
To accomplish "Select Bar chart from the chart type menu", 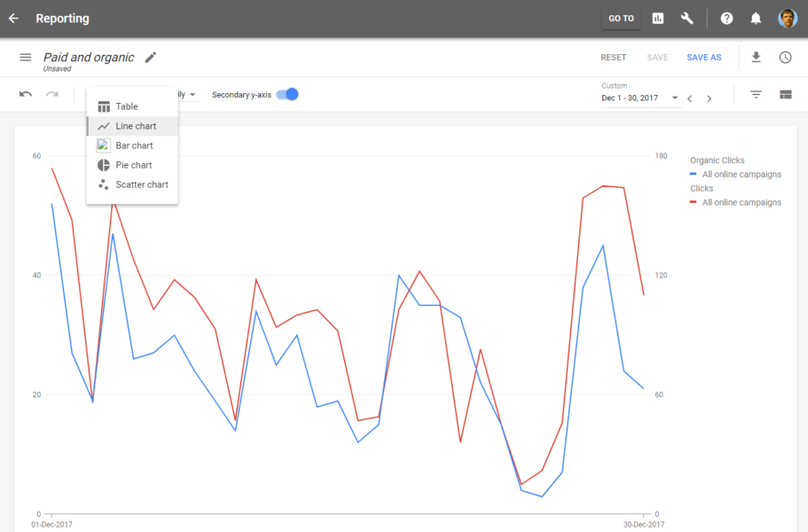I will point(132,145).
